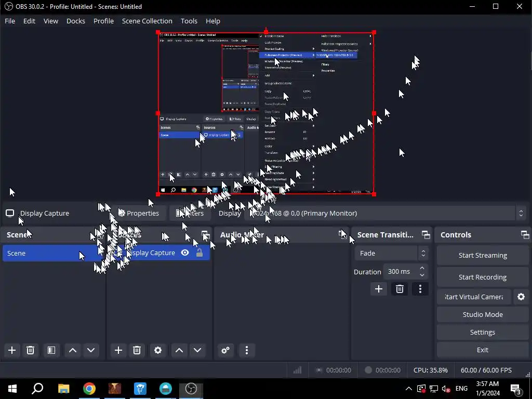Click the preview canvas display capture
Image resolution: width=532 pixels, height=399 pixels.
(x=266, y=113)
